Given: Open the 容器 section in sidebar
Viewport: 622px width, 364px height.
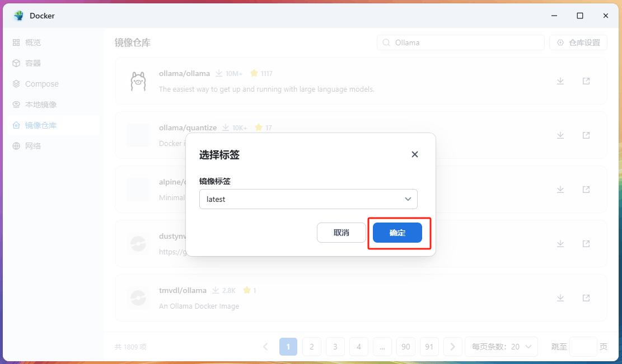Looking at the screenshot, I should point(33,63).
